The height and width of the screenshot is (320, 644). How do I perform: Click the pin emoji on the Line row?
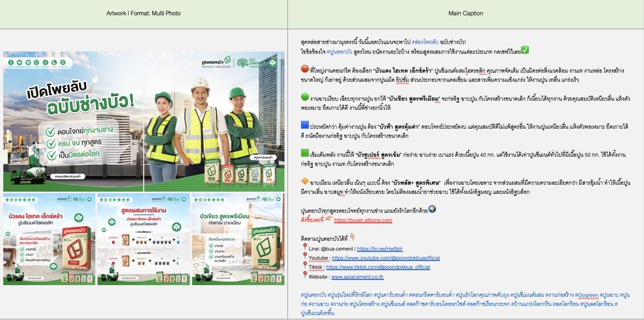point(305,248)
